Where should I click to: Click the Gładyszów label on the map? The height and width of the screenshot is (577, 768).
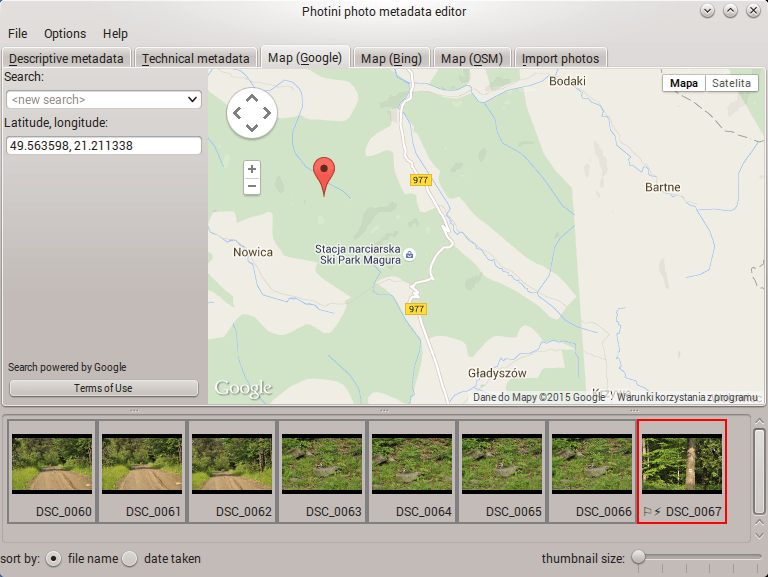[497, 373]
